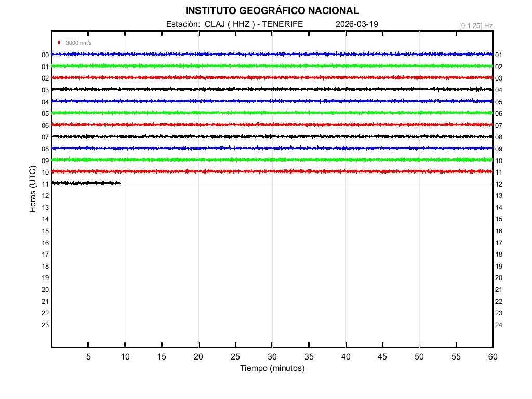
Task: Click the green trace on the hour 01 row
Action: pyautogui.click(x=272, y=66)
